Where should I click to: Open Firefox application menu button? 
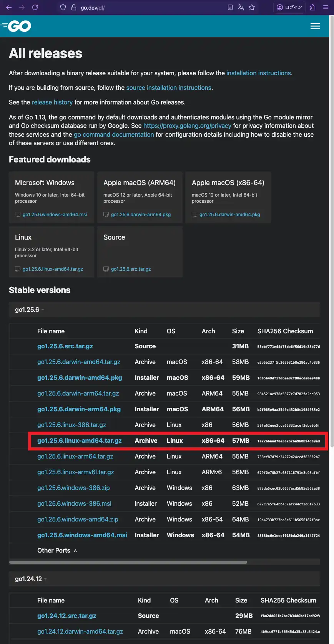[326, 7]
